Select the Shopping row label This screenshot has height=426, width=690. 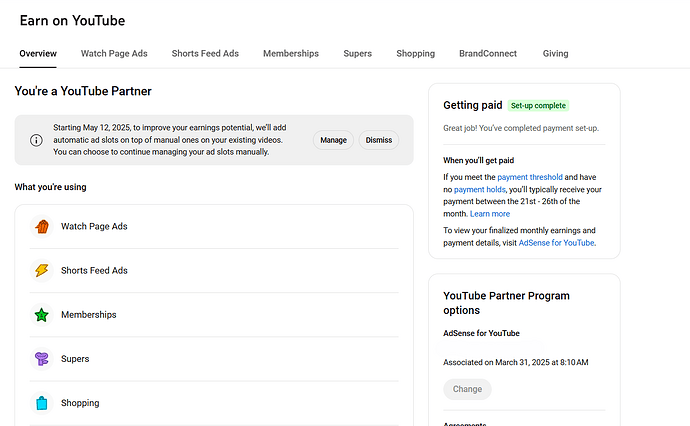tap(80, 403)
